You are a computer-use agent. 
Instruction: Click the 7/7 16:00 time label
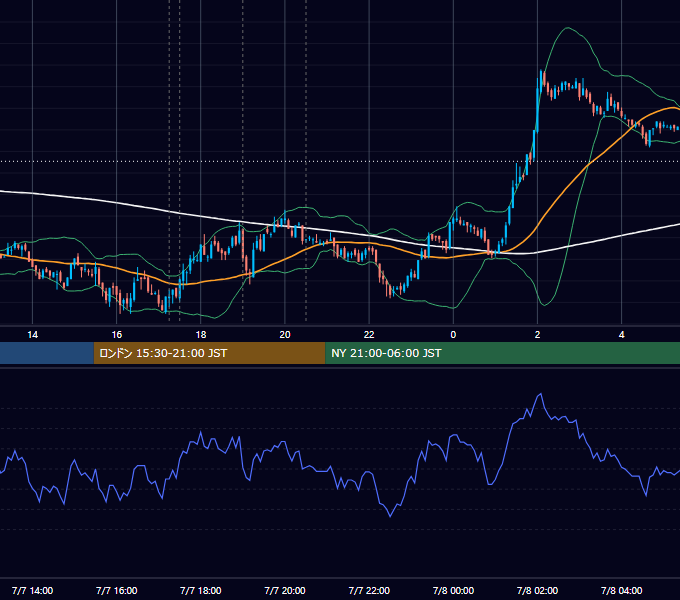coord(117,591)
